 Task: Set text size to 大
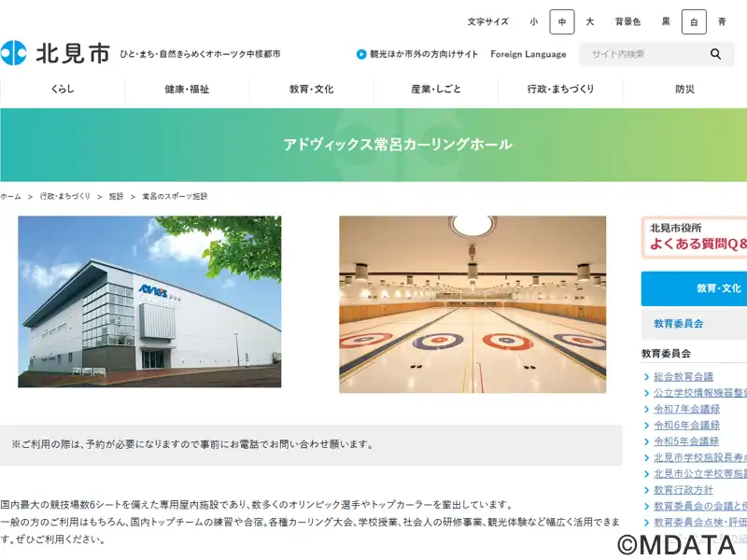point(590,21)
